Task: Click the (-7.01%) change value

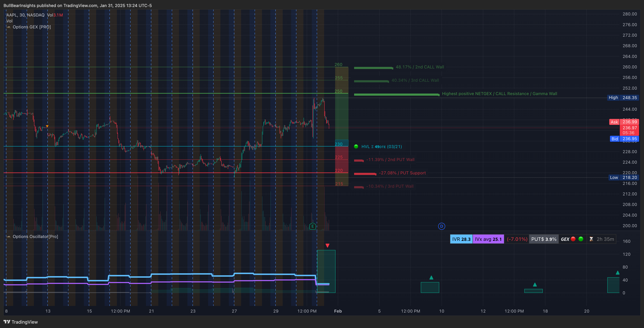Action: (x=517, y=239)
